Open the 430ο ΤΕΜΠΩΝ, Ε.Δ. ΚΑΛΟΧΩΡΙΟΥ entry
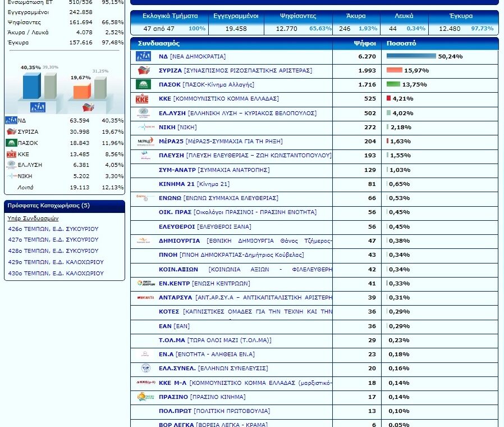Screen dimensions: 504x427 (56, 273)
